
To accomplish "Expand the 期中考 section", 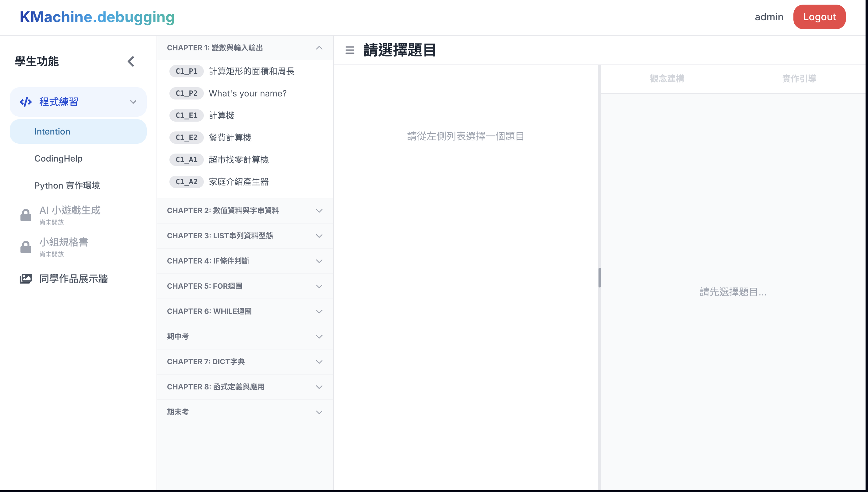I will pyautogui.click(x=245, y=337).
